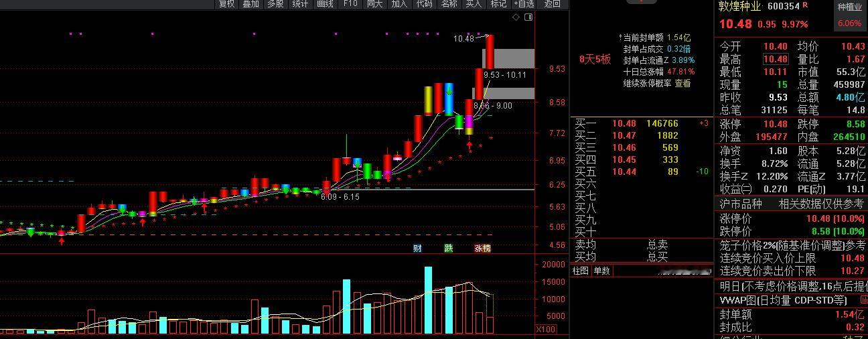Click the 十日总涨幅 47.81% line
This screenshot has height=339, width=868.
pos(659,72)
